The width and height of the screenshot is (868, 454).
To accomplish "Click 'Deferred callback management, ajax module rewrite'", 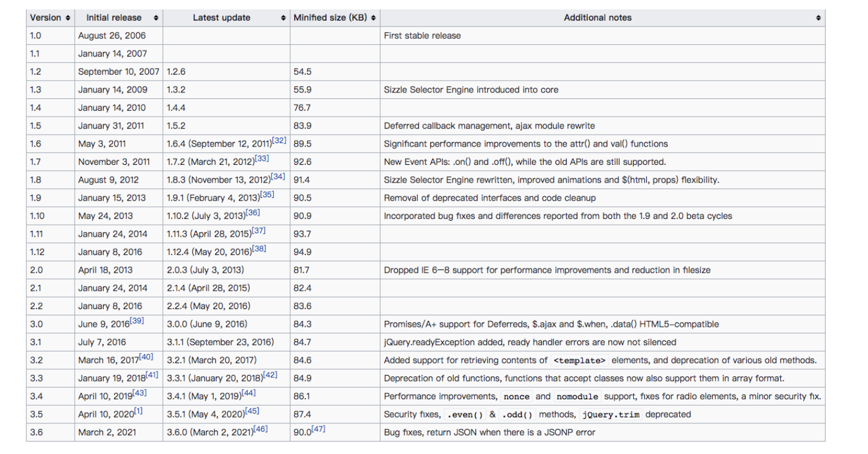I will [489, 126].
